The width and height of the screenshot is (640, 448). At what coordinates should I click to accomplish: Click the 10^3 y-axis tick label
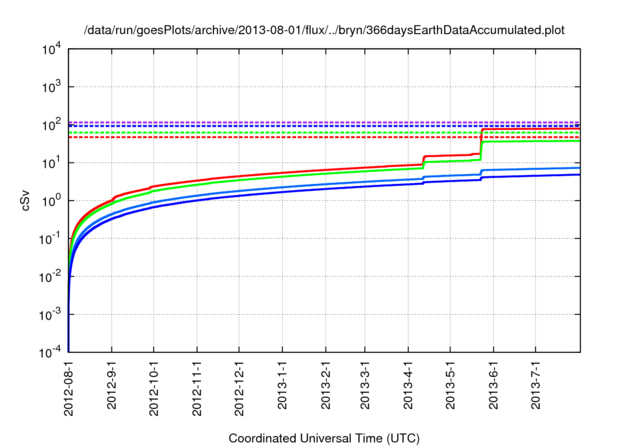pyautogui.click(x=52, y=87)
